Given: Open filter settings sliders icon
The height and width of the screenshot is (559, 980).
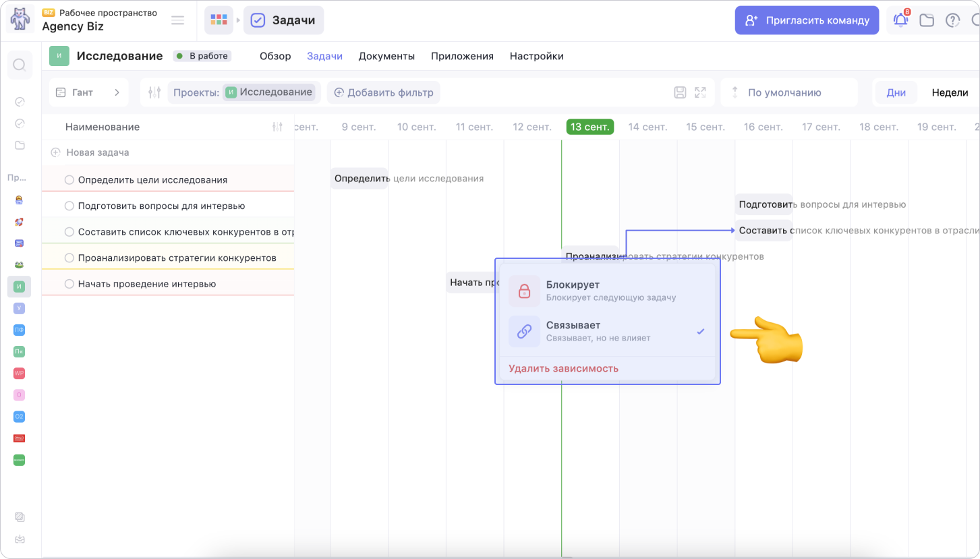Looking at the screenshot, I should (154, 92).
